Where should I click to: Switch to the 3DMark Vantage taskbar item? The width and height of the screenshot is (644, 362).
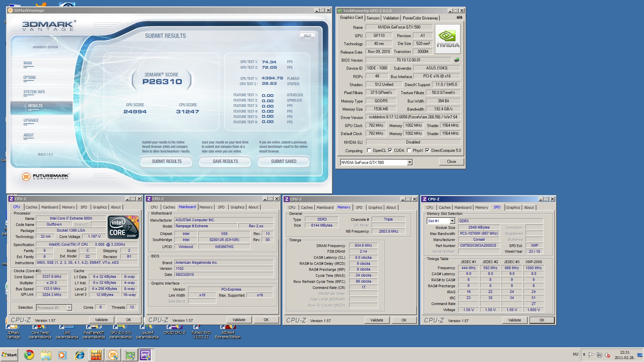click(113, 355)
